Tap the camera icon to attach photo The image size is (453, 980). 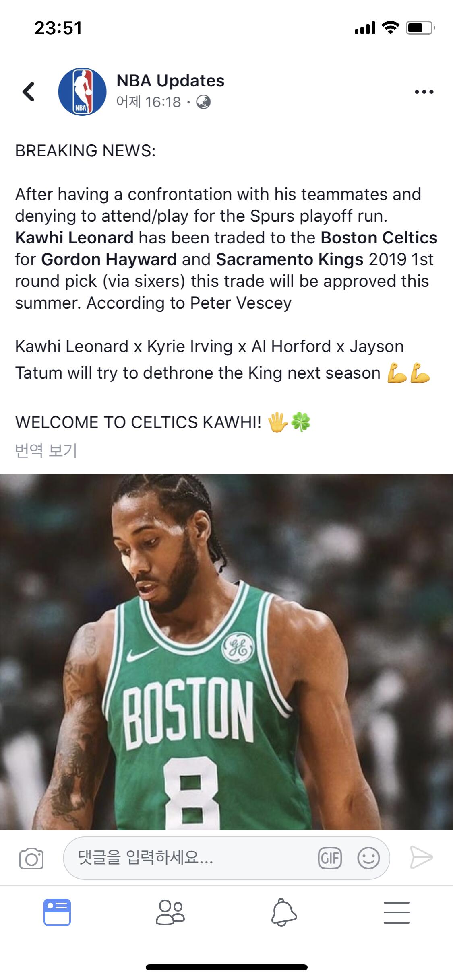tap(31, 858)
